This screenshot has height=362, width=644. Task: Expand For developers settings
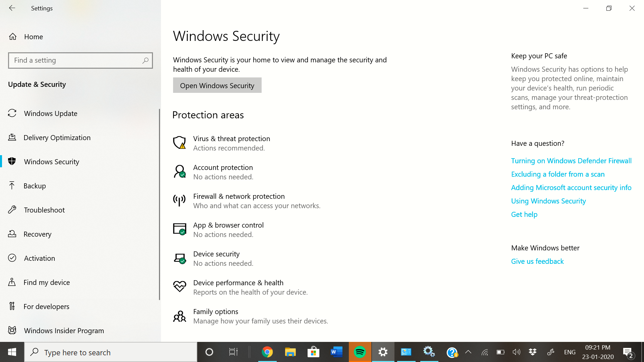point(46,306)
